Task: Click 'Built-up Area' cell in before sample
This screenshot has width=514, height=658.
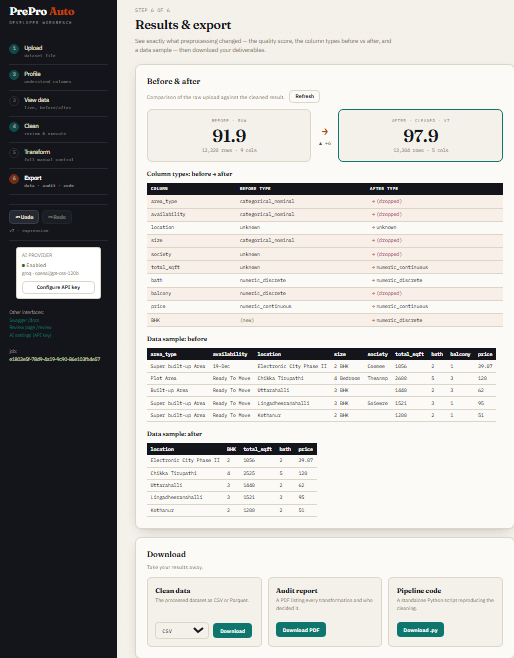Action: point(169,390)
